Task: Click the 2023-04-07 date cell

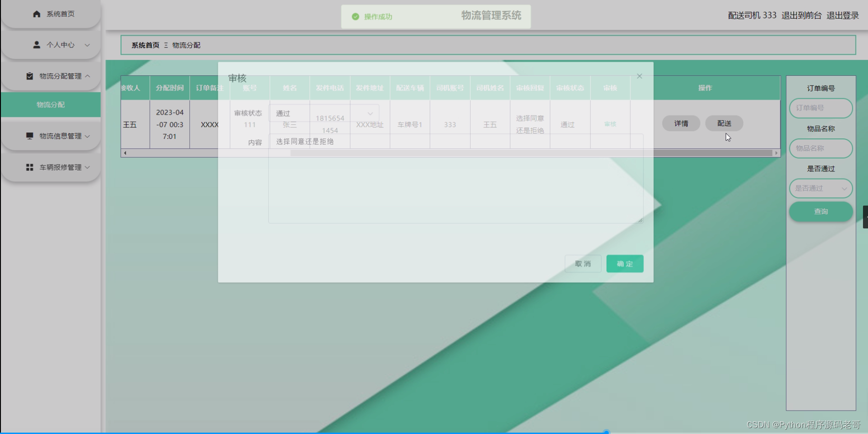Action: [170, 124]
